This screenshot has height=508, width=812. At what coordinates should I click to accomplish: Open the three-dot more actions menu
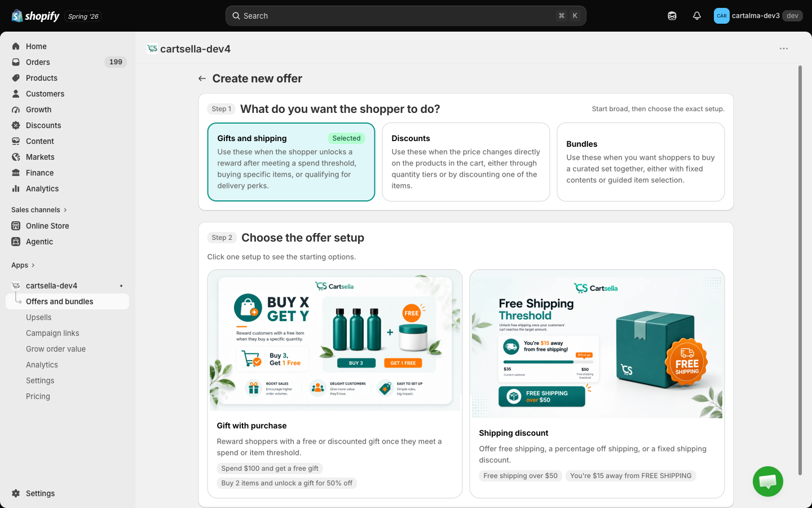pyautogui.click(x=784, y=49)
